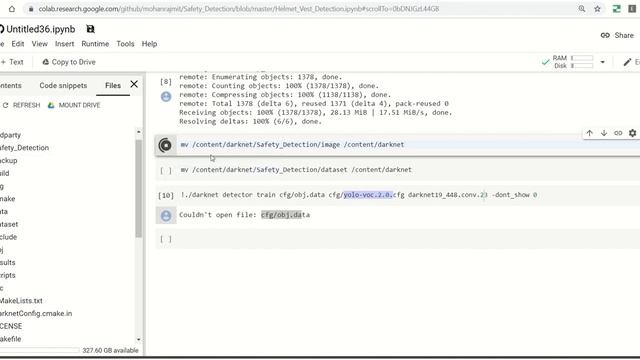
Task: Click the 'Couldn't open file' output text
Action: [244, 215]
